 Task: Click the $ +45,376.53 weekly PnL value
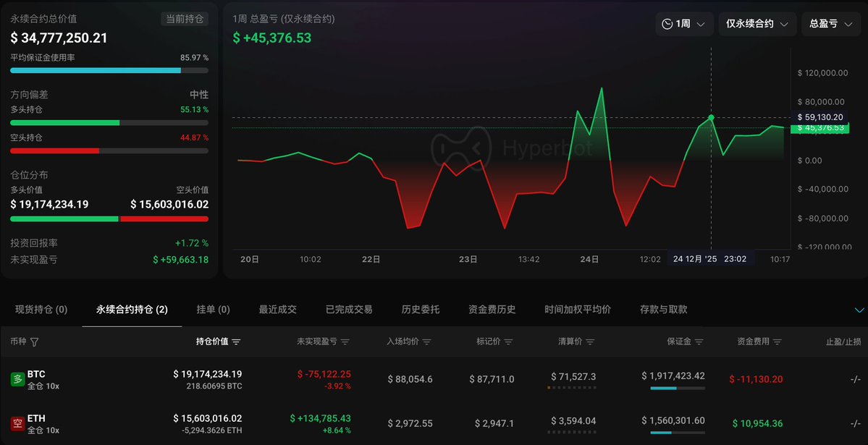[271, 38]
